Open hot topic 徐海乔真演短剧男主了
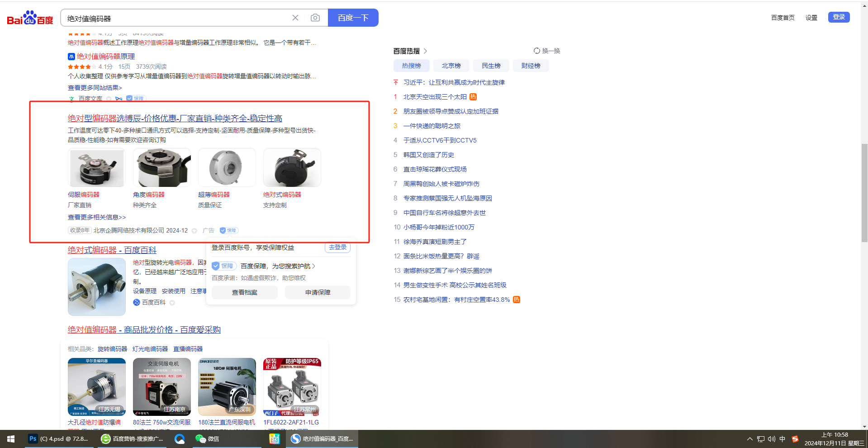The image size is (868, 448). tap(435, 242)
